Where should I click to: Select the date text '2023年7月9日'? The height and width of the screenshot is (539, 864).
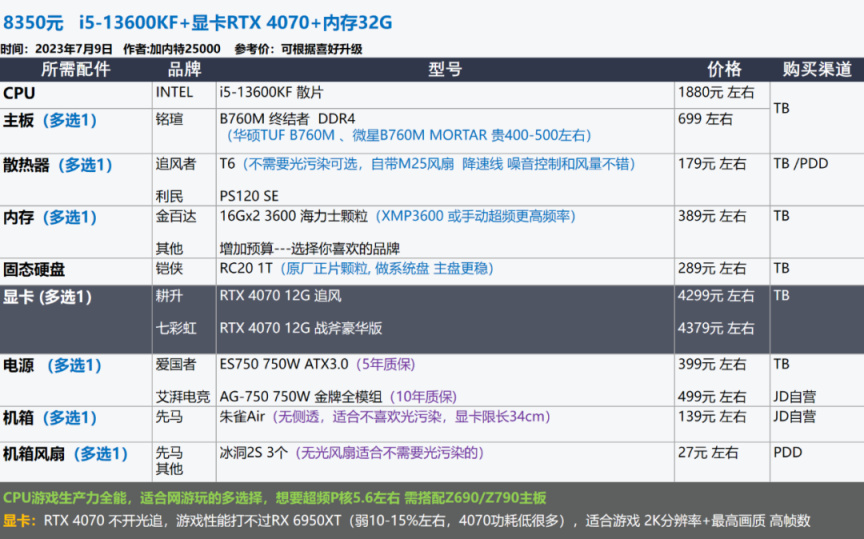coord(74,49)
